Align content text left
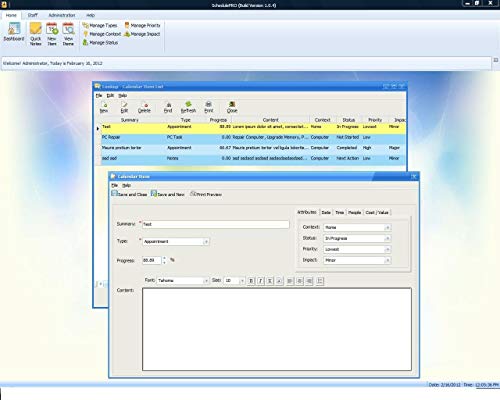This screenshot has height=400, width=500. coord(290,281)
